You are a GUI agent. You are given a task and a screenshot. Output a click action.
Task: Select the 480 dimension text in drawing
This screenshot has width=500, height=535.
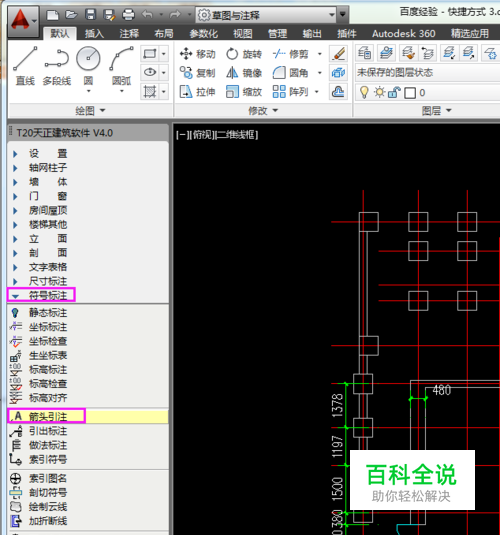442,390
